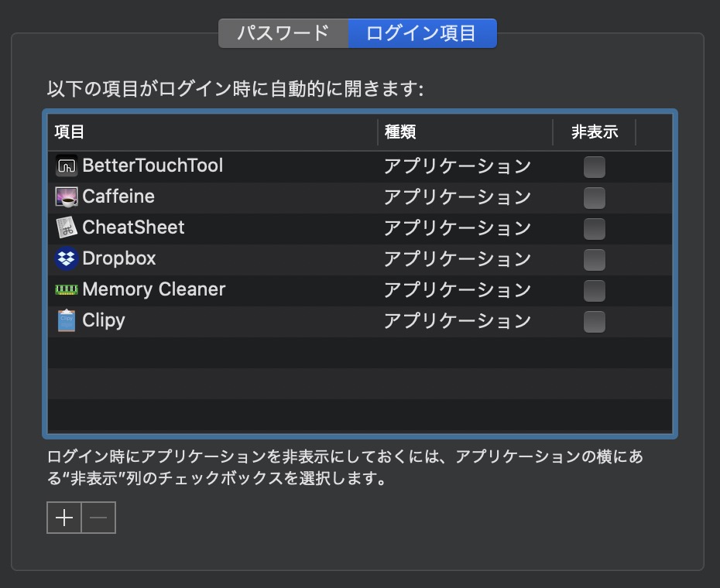Click the Caffeine coffee cup icon
The image size is (720, 588).
tap(67, 197)
